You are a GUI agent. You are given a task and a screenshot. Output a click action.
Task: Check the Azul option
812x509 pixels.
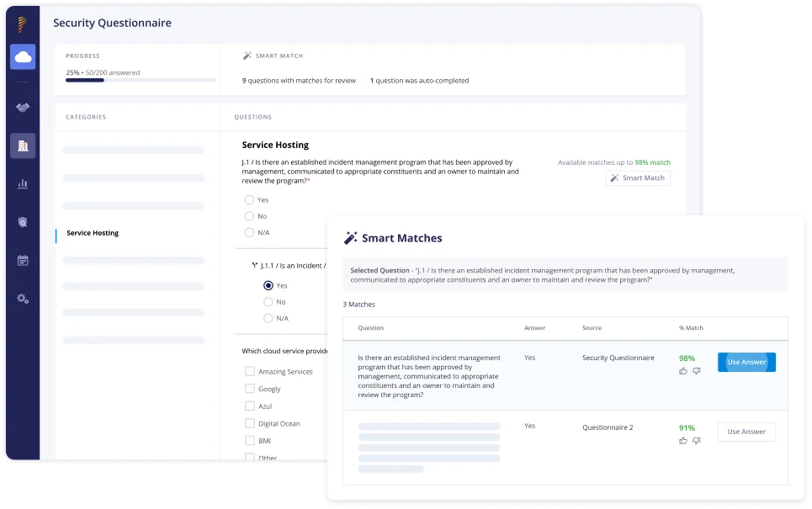click(250, 406)
